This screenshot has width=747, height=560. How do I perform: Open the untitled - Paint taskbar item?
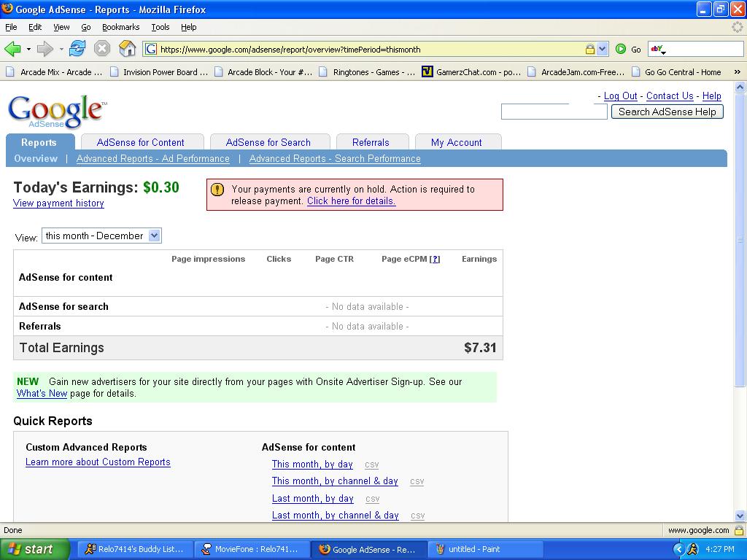coord(486,549)
